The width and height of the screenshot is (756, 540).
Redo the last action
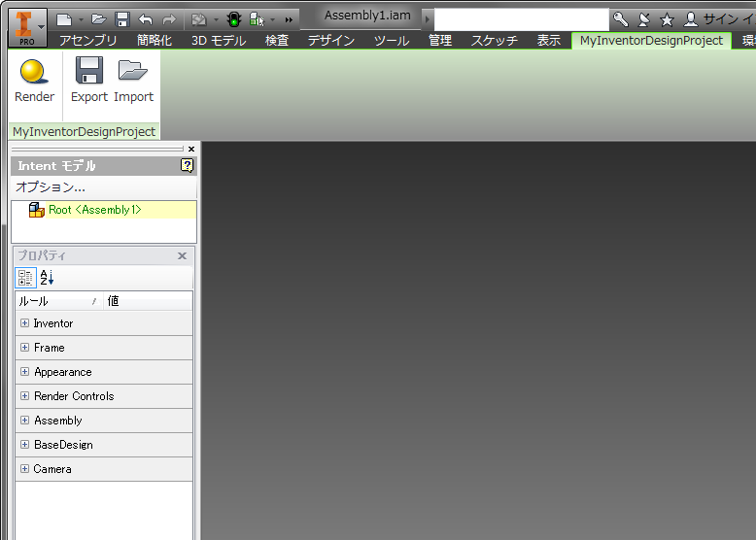pos(169,19)
